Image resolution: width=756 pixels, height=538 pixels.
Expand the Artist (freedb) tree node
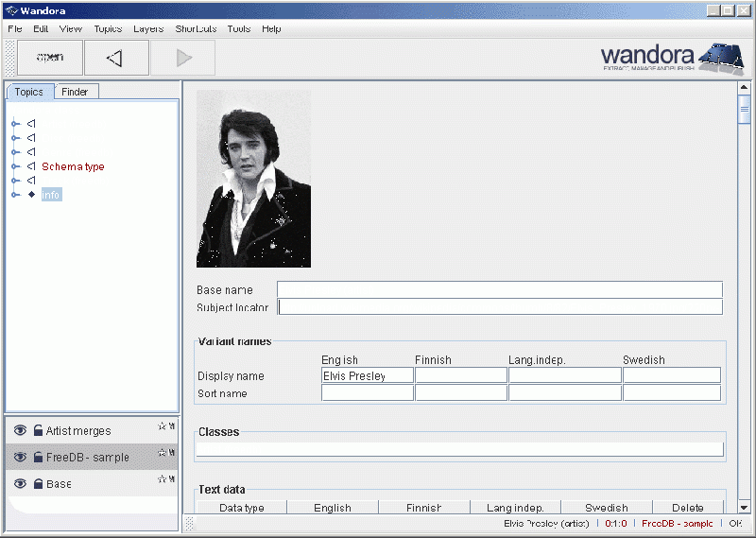15,124
